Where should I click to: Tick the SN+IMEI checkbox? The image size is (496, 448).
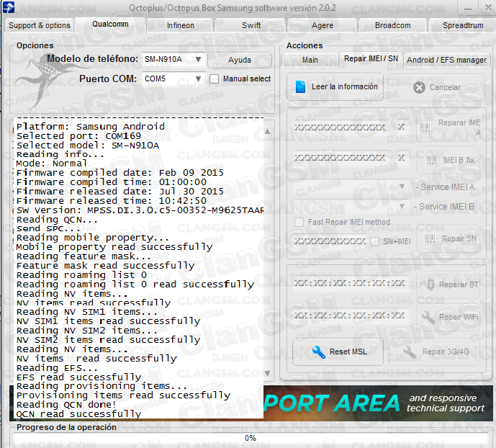pyautogui.click(x=374, y=242)
